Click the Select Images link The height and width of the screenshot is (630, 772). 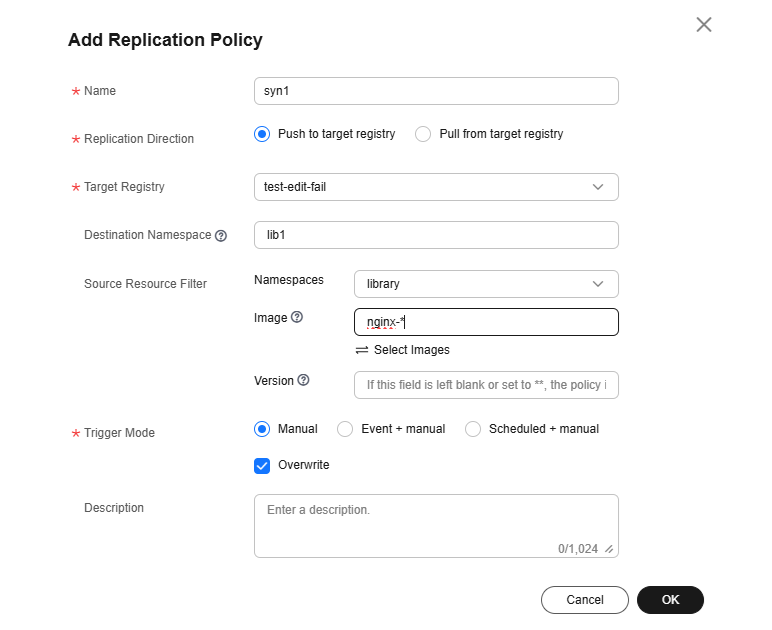411,350
